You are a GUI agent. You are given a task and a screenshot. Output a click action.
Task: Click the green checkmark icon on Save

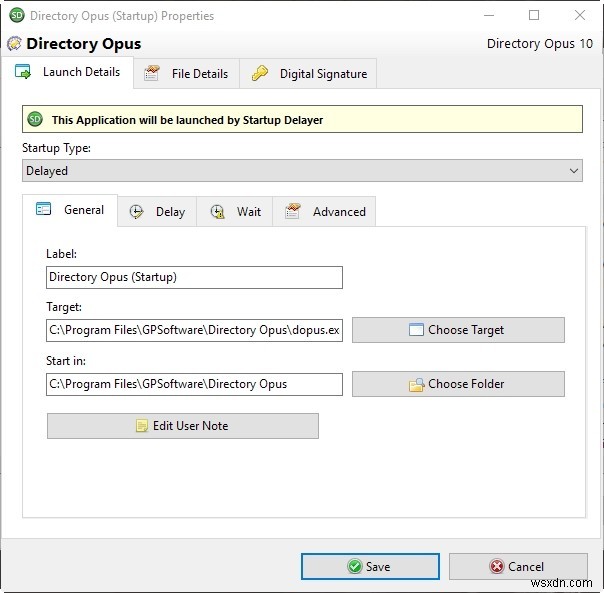coord(354,566)
